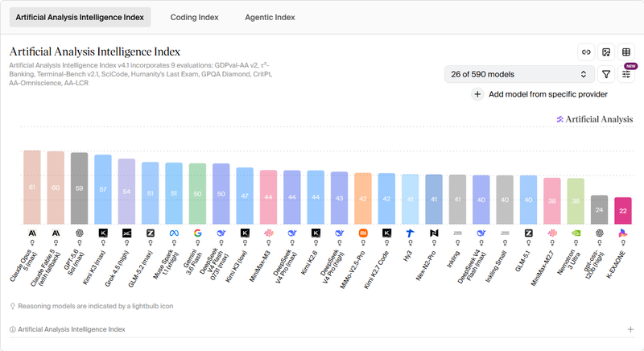Open the Agentic Index tab

click(x=270, y=17)
